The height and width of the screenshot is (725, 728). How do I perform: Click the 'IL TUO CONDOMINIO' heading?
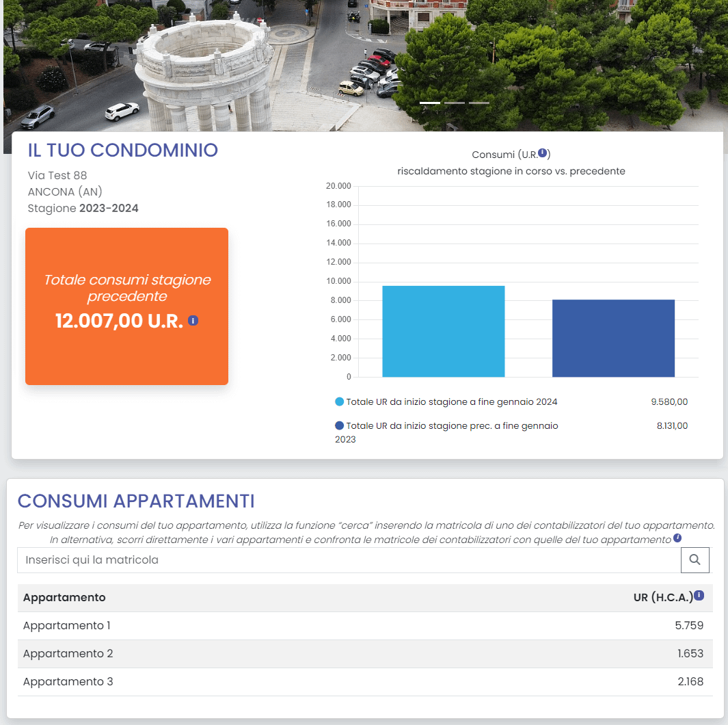[123, 150]
